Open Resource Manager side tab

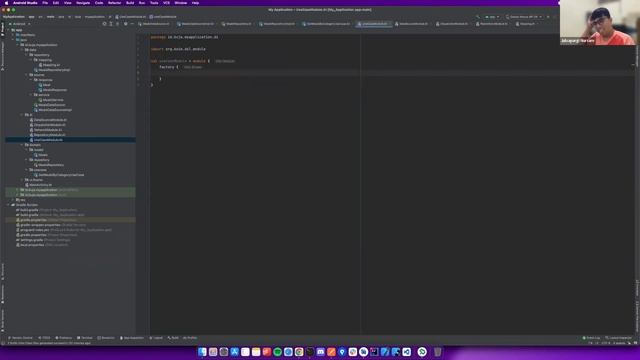(2, 56)
